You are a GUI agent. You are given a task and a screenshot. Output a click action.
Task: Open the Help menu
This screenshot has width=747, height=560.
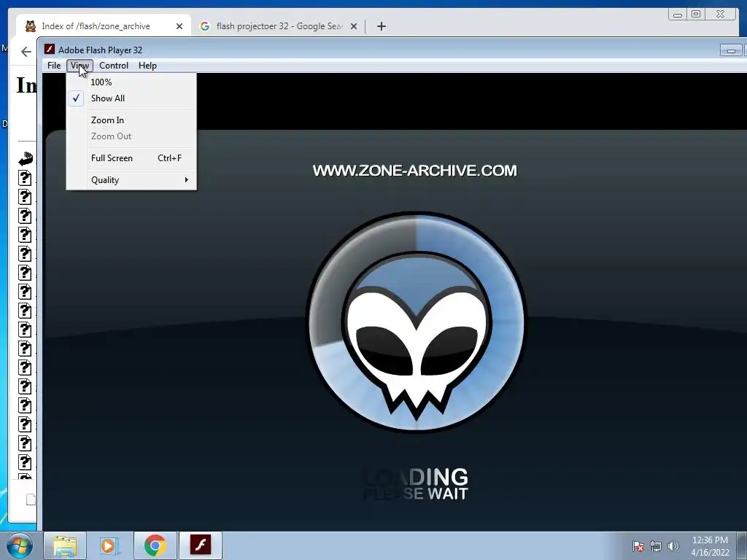point(147,66)
